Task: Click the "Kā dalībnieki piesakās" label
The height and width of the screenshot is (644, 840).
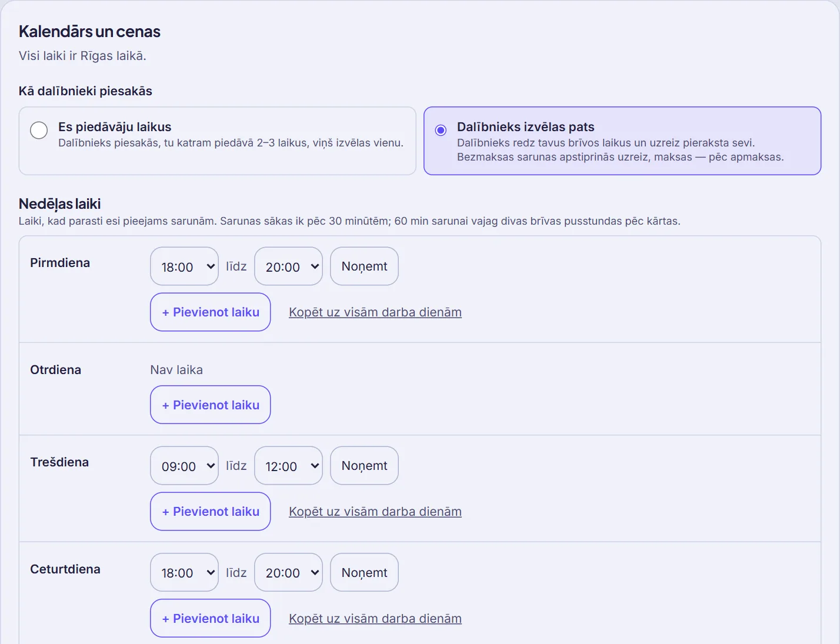Action: [85, 91]
